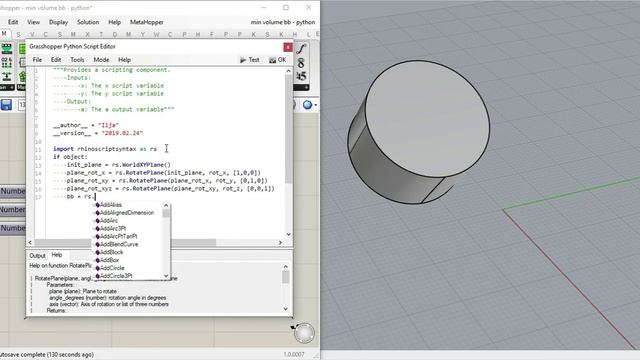Click the script f component icon
This screenshot has height=360, width=640.
click(x=301, y=49)
